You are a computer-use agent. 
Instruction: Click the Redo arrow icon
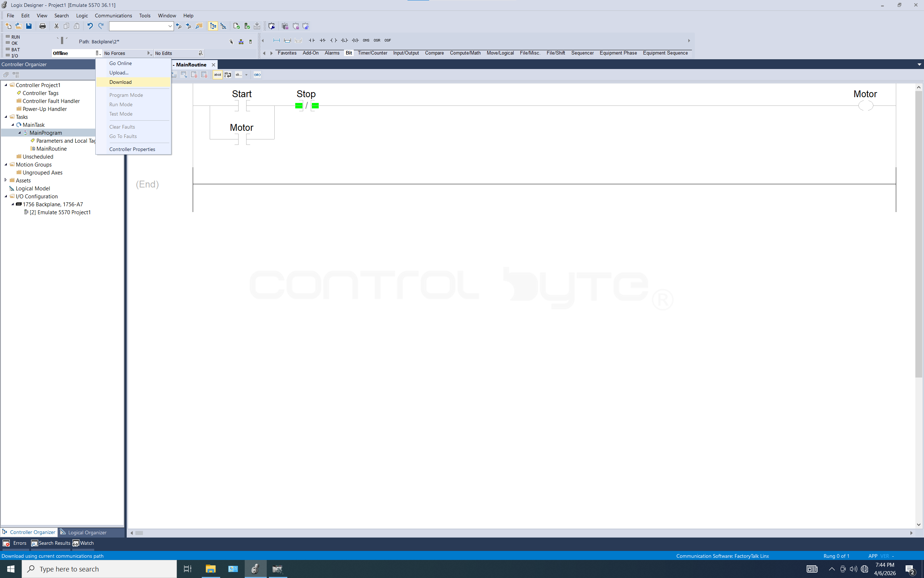101,26
